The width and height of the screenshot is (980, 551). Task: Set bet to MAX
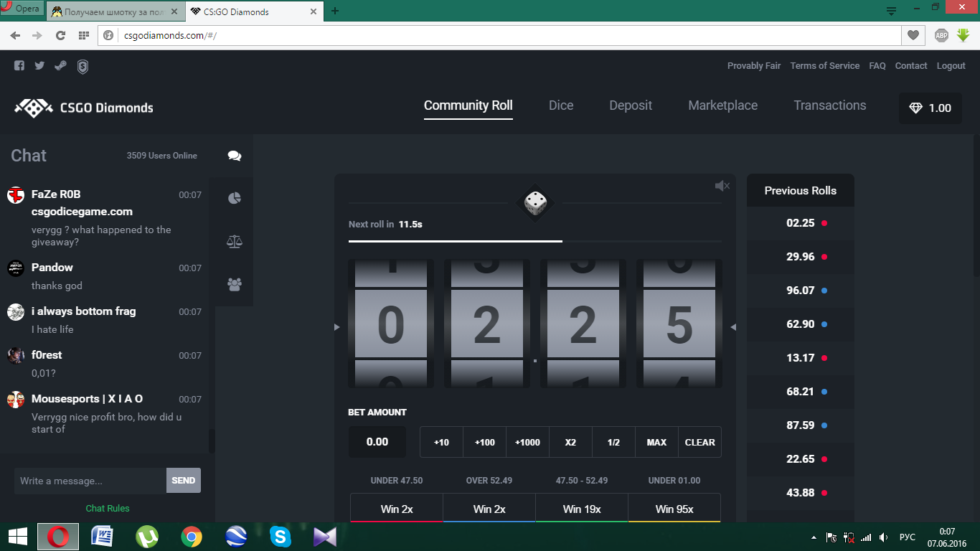pos(656,442)
